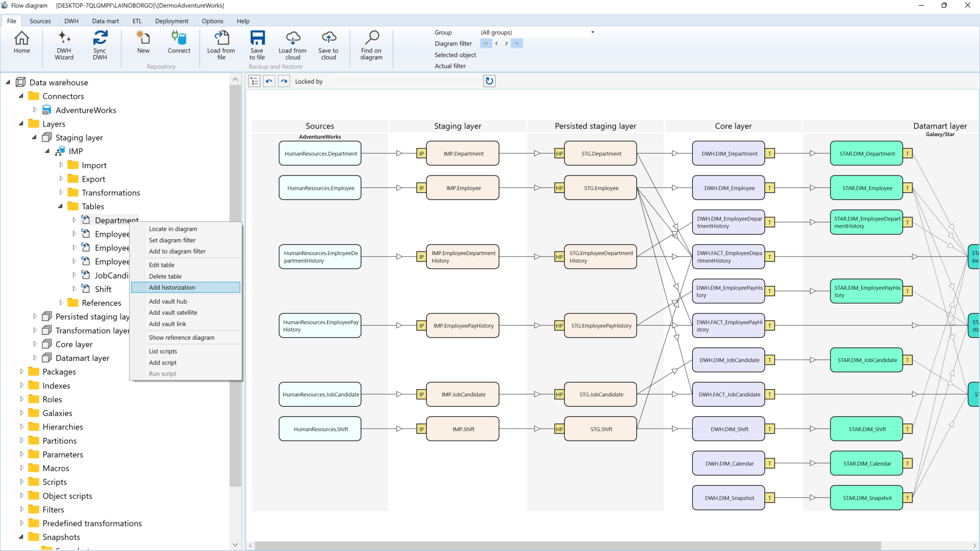Select the DWH.DIM_Calendar node
980x551 pixels.
pyautogui.click(x=729, y=464)
